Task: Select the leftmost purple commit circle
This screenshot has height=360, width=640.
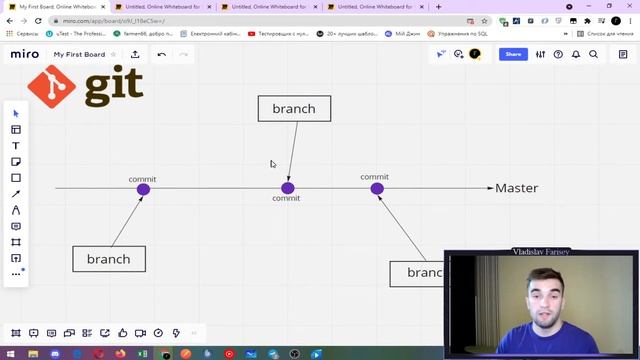Action: [x=143, y=189]
